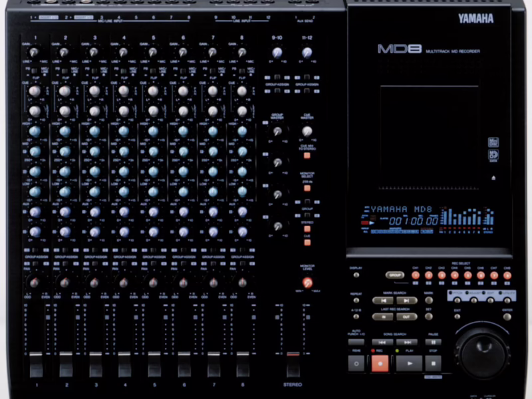
Task: Select STEREO monitor select button
Action: click(x=307, y=229)
